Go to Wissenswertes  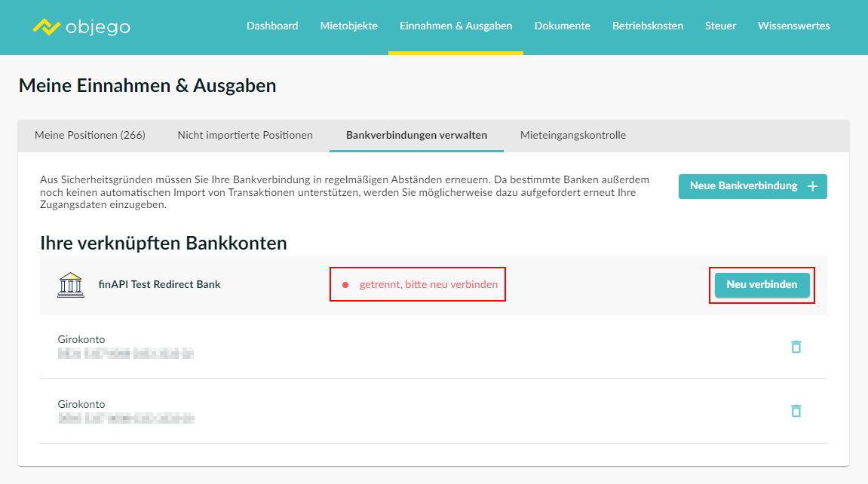click(793, 26)
